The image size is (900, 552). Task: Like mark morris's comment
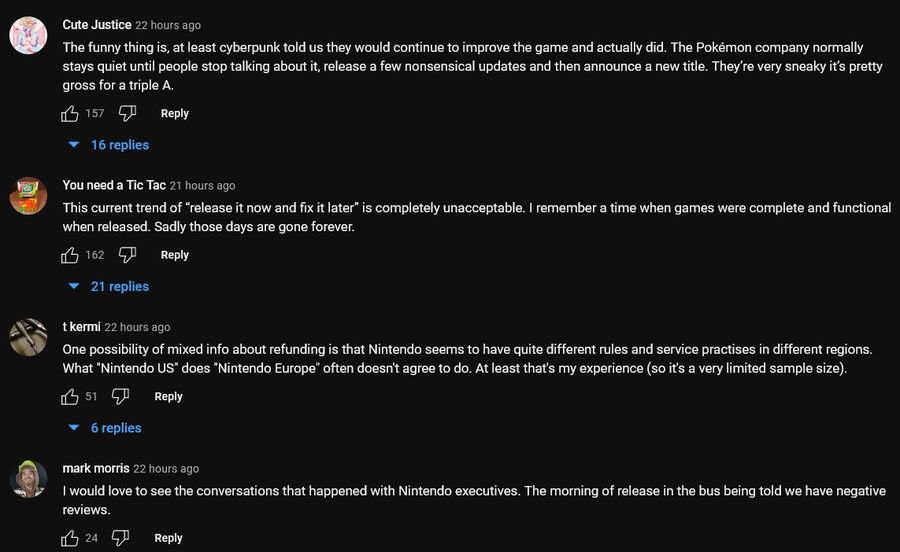(x=70, y=538)
